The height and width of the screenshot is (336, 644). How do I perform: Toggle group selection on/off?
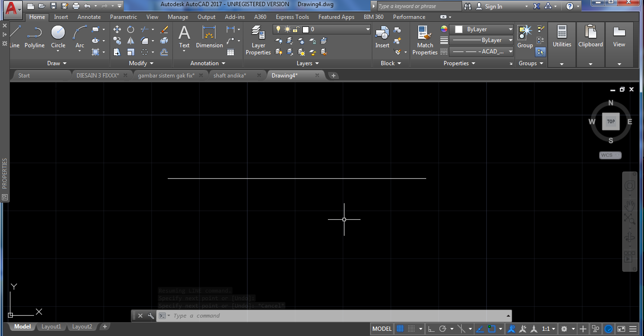click(x=541, y=52)
